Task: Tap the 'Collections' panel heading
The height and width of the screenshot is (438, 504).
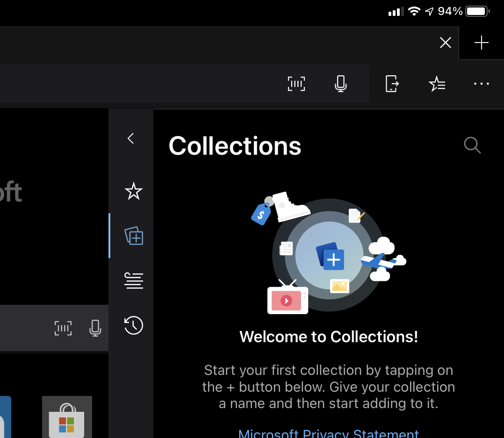Action: [x=235, y=146]
